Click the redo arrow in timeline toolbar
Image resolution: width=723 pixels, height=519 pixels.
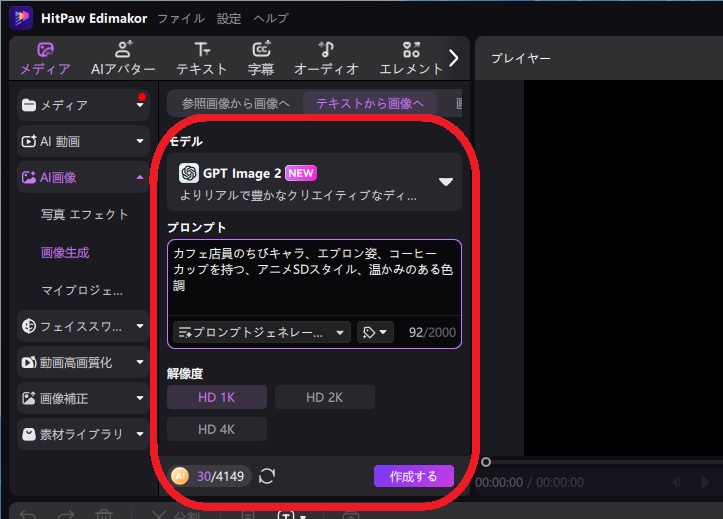tap(66, 514)
